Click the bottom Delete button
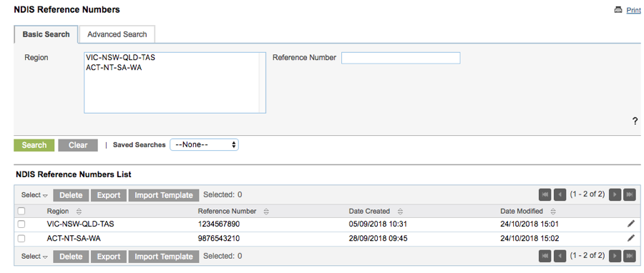644x273 pixels. [x=71, y=257]
